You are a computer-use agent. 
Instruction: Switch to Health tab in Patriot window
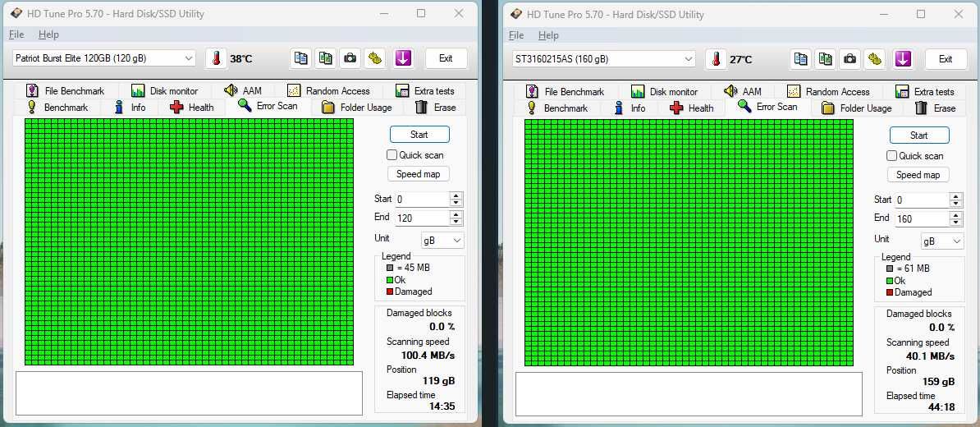tap(192, 108)
